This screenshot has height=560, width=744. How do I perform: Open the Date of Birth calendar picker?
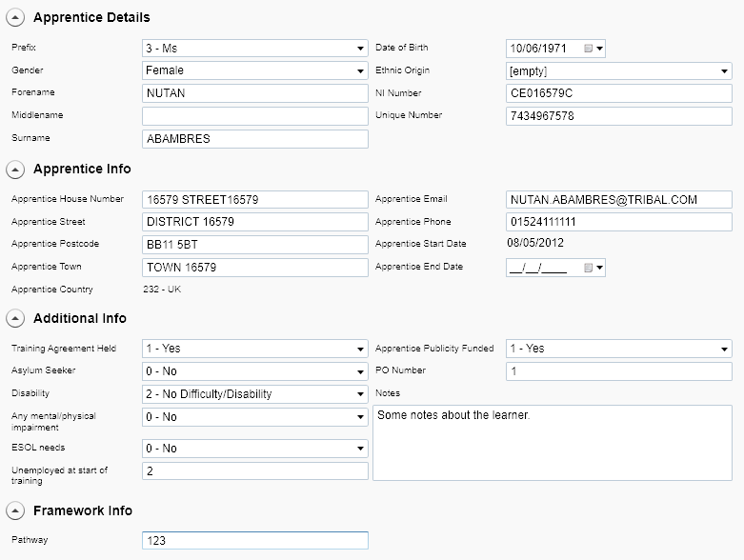click(x=589, y=48)
